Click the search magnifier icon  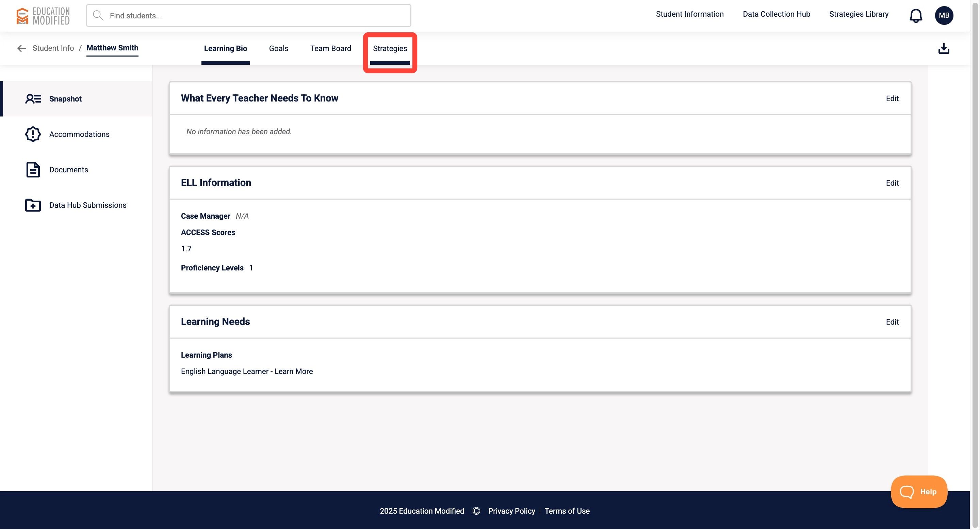98,16
